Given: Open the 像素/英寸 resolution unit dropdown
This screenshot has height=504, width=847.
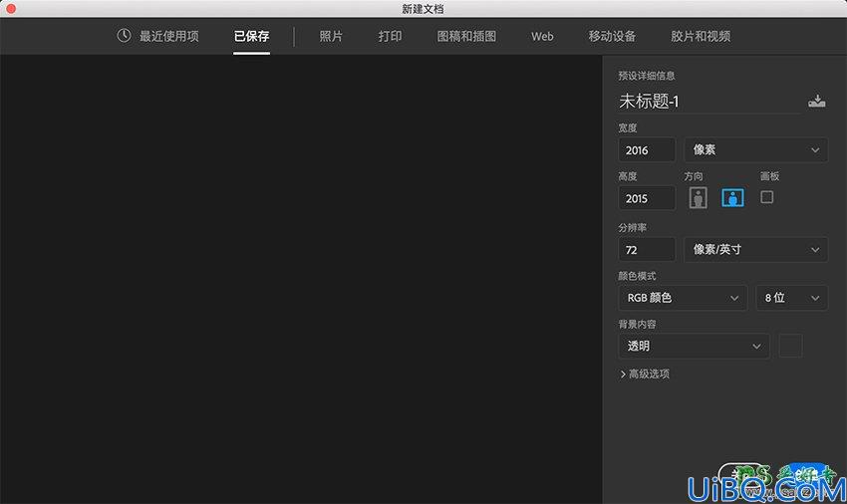Looking at the screenshot, I should coord(755,250).
